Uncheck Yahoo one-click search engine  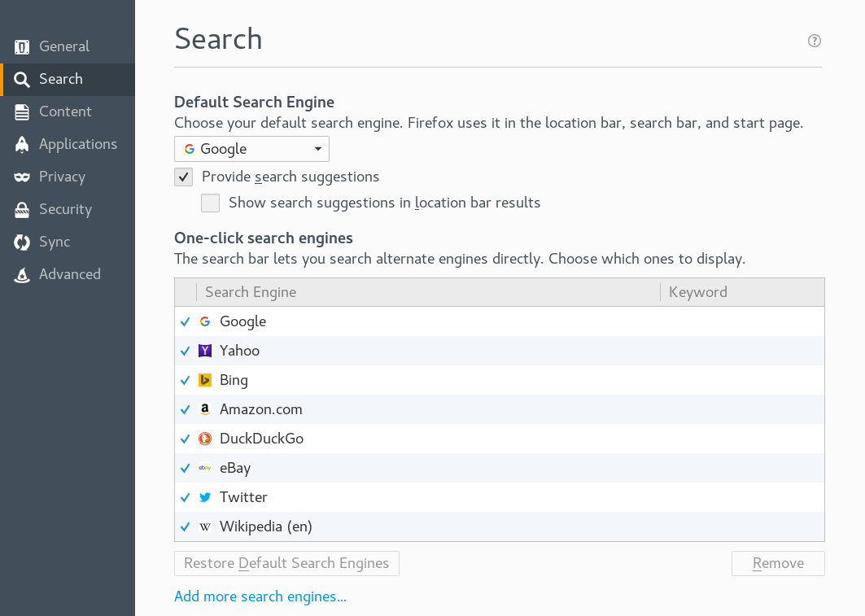[x=186, y=351]
